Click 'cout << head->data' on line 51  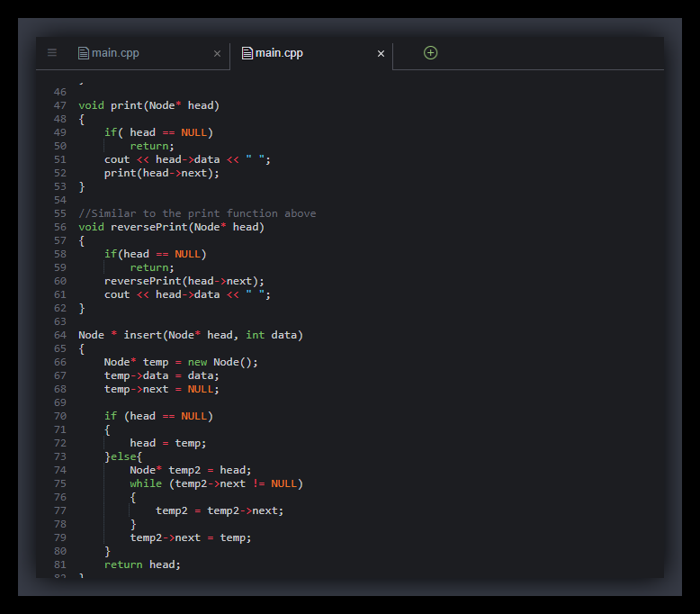162,160
